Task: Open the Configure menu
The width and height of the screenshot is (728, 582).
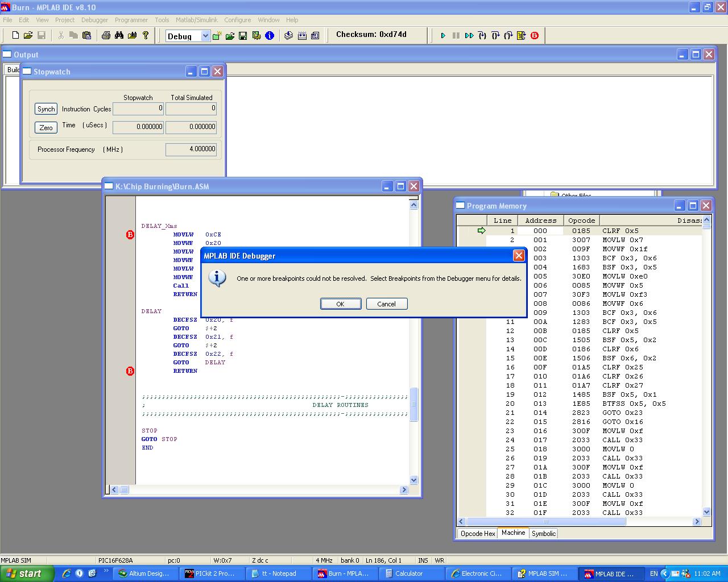Action: click(238, 20)
